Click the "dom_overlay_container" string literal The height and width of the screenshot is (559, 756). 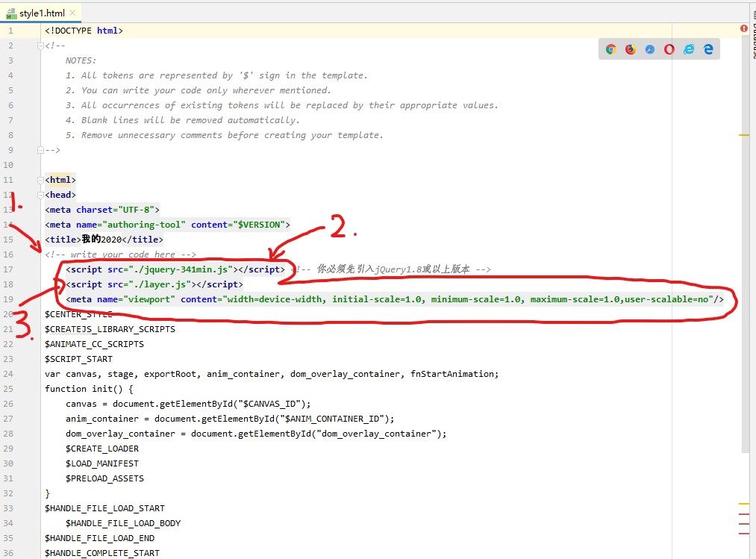coord(376,434)
